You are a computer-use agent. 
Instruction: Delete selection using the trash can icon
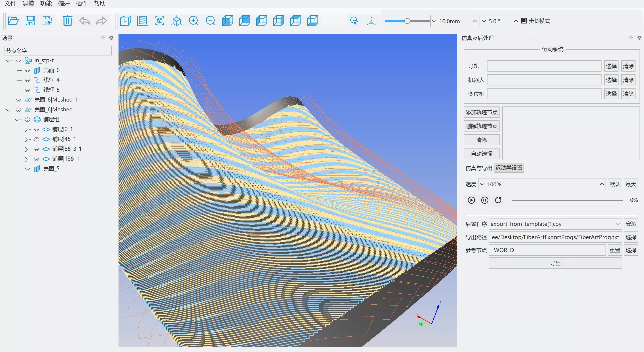coord(67,21)
